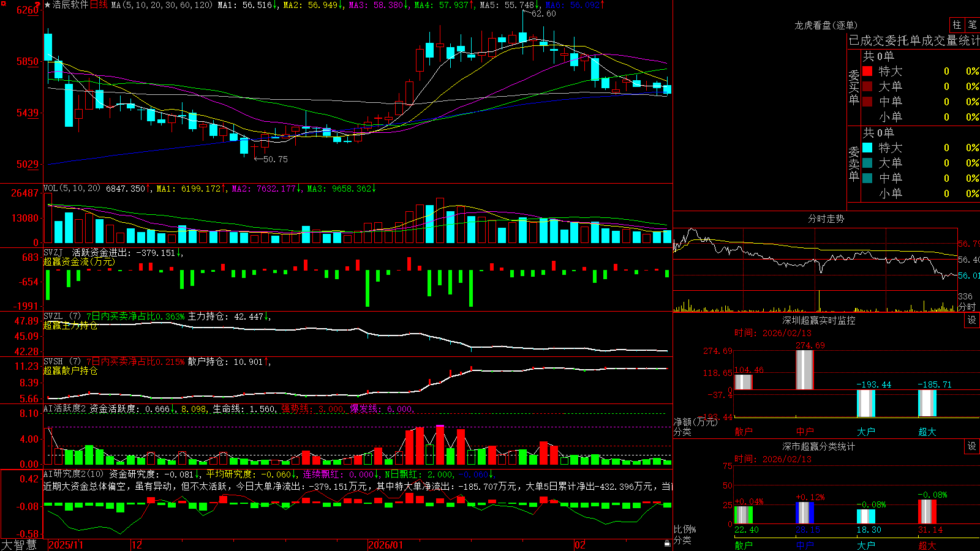The image size is (980, 551).
Task: Click the AI活跃度2 indicator title
Action: click(x=65, y=408)
